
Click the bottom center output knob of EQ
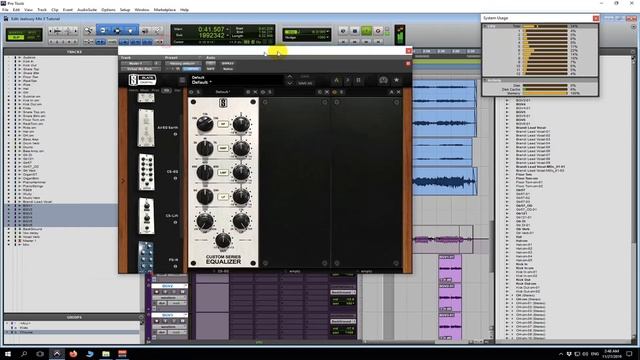point(223,240)
